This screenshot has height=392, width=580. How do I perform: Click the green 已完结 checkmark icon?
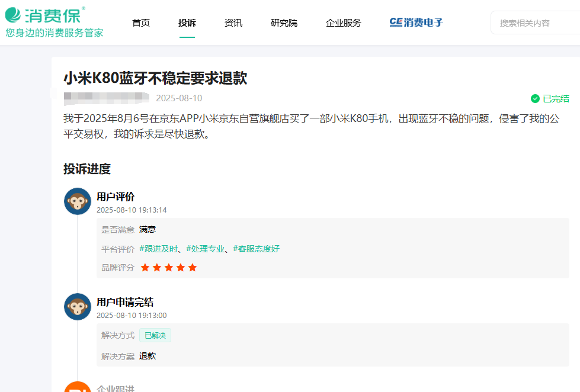[x=535, y=99]
